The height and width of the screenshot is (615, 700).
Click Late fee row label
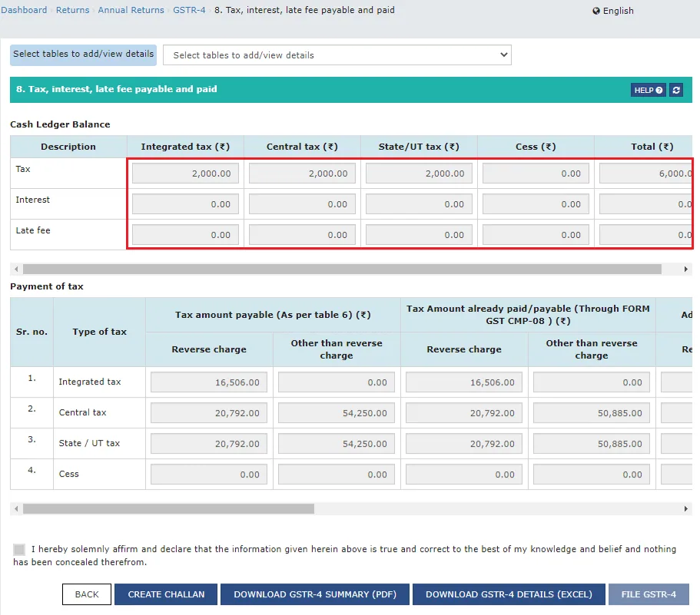pyautogui.click(x=33, y=230)
